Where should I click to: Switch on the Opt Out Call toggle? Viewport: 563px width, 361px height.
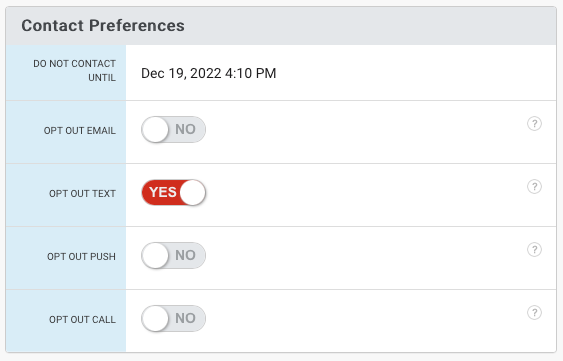173,318
